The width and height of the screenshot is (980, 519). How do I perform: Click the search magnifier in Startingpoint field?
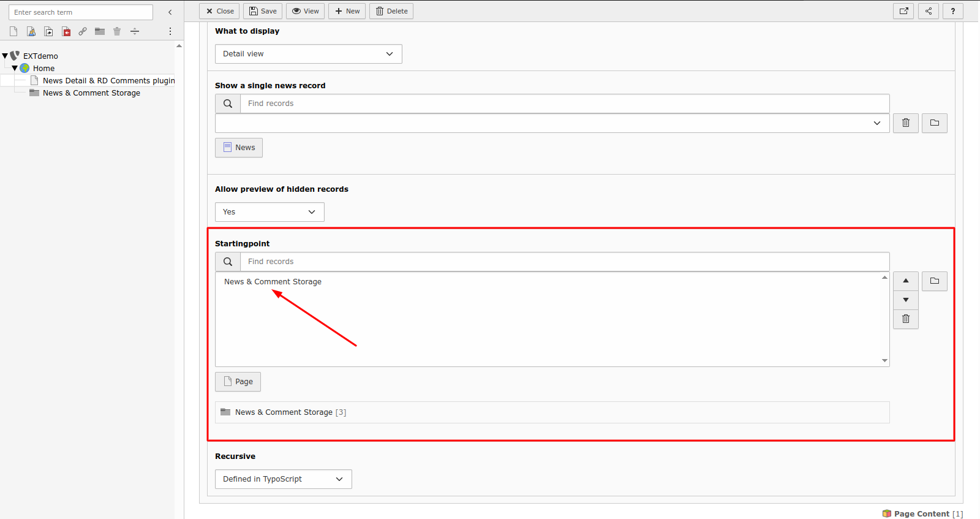pos(228,262)
